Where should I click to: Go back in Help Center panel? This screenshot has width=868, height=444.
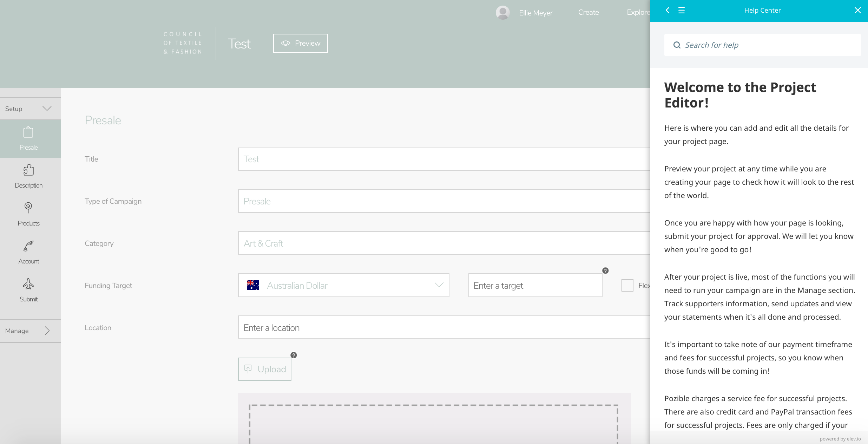click(668, 10)
